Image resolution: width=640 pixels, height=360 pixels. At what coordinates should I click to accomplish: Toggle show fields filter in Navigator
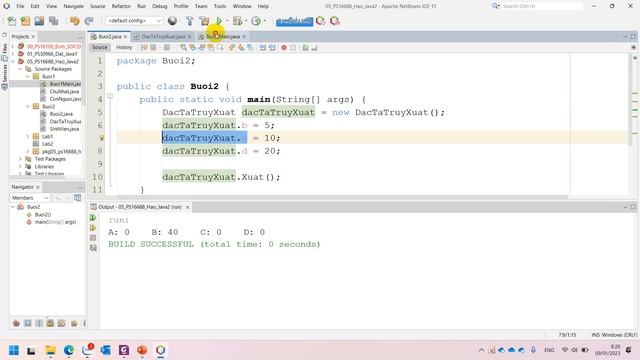click(28, 323)
